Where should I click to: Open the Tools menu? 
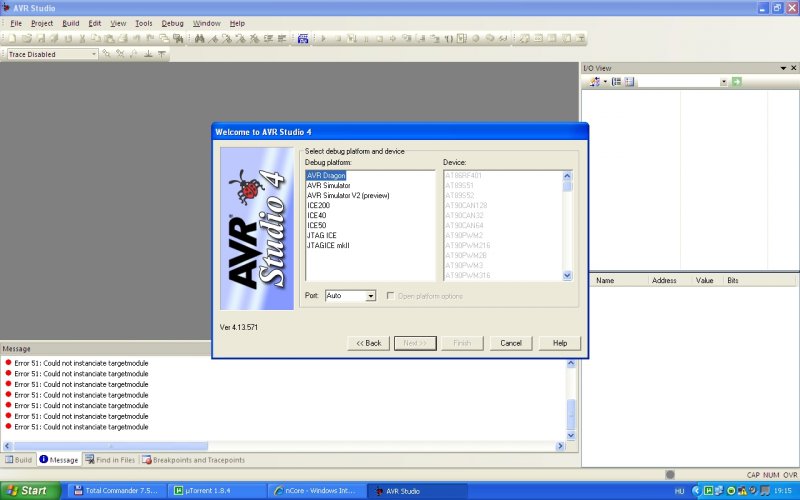coord(143,23)
